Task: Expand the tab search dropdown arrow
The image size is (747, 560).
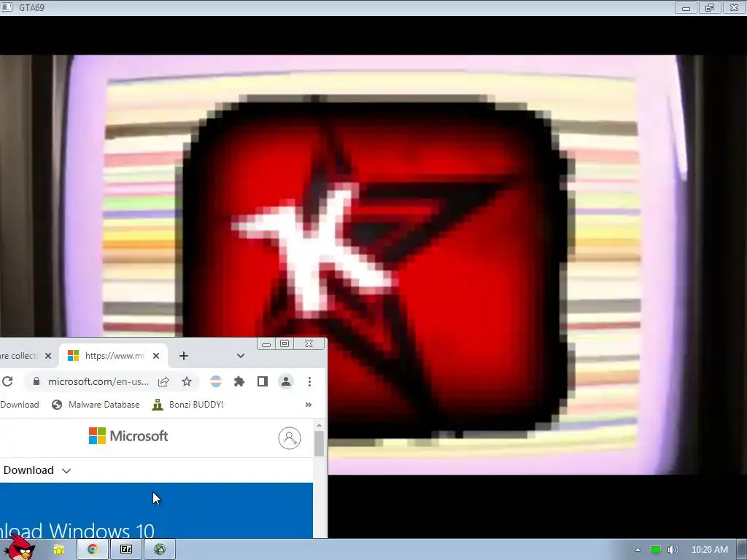Action: point(241,356)
